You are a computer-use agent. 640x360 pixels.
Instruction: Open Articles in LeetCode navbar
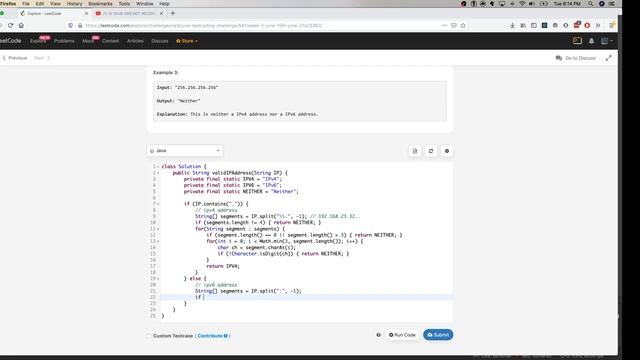[135, 41]
